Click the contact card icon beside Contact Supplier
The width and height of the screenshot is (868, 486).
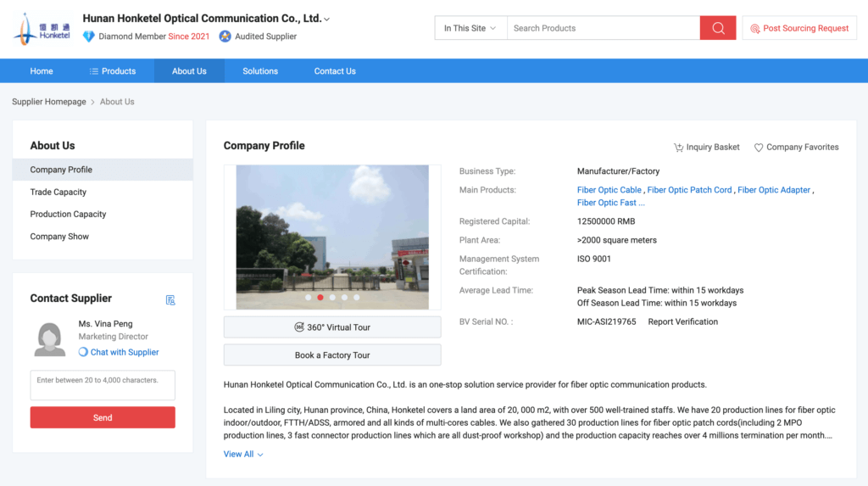(170, 299)
